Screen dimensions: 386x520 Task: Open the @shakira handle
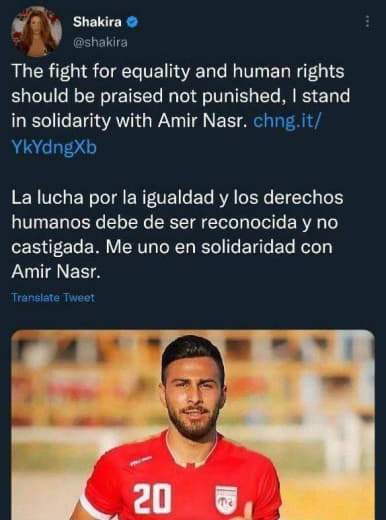(100, 42)
